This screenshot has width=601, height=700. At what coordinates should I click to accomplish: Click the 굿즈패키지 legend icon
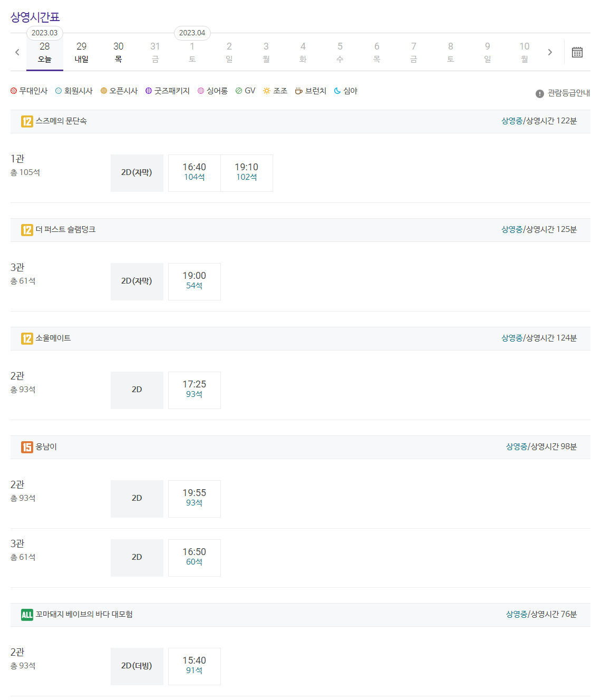[x=149, y=91]
